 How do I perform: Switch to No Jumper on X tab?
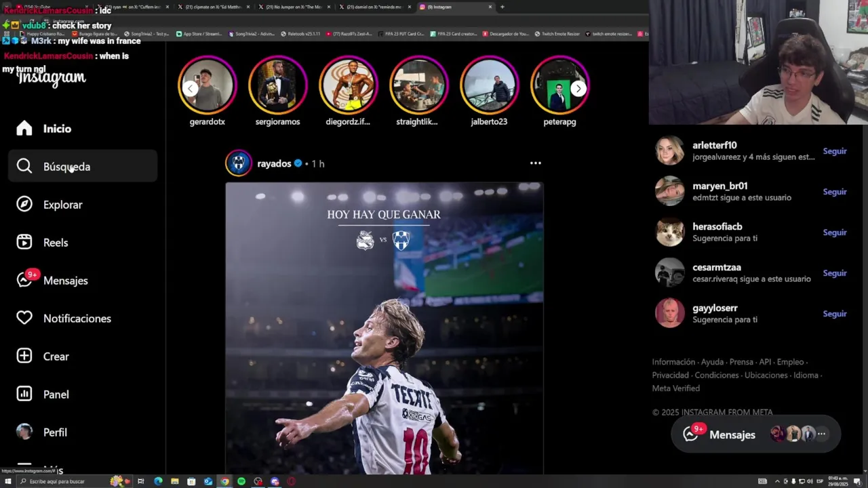click(x=294, y=7)
